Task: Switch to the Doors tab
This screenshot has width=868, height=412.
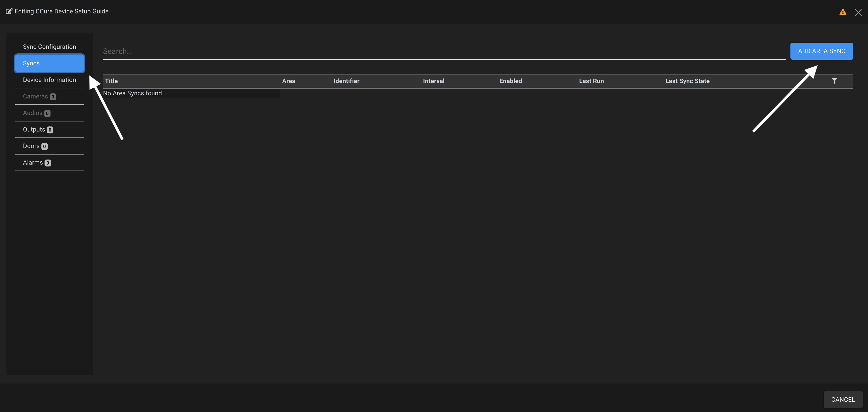Action: tap(50, 146)
